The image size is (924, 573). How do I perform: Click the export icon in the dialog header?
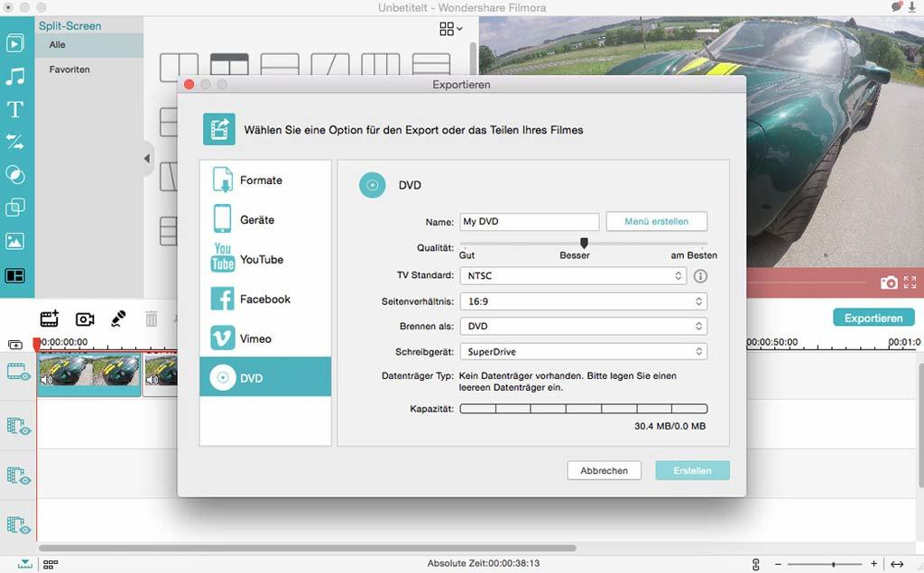(219, 129)
